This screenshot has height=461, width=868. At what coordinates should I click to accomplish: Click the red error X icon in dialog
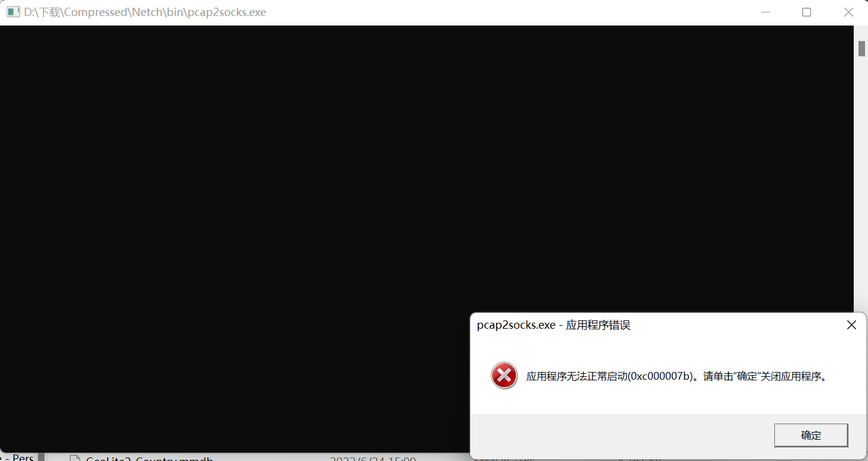pyautogui.click(x=504, y=376)
